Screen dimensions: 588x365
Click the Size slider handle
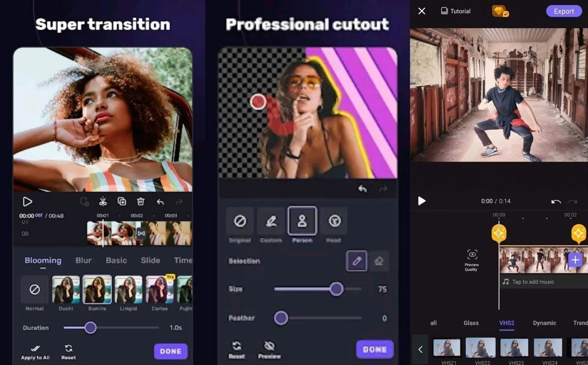(337, 289)
